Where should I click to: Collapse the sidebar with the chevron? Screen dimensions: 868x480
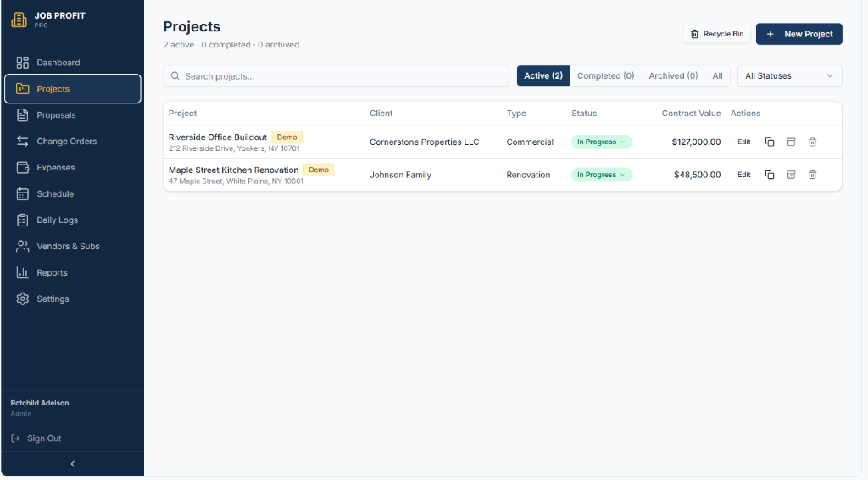tap(73, 464)
